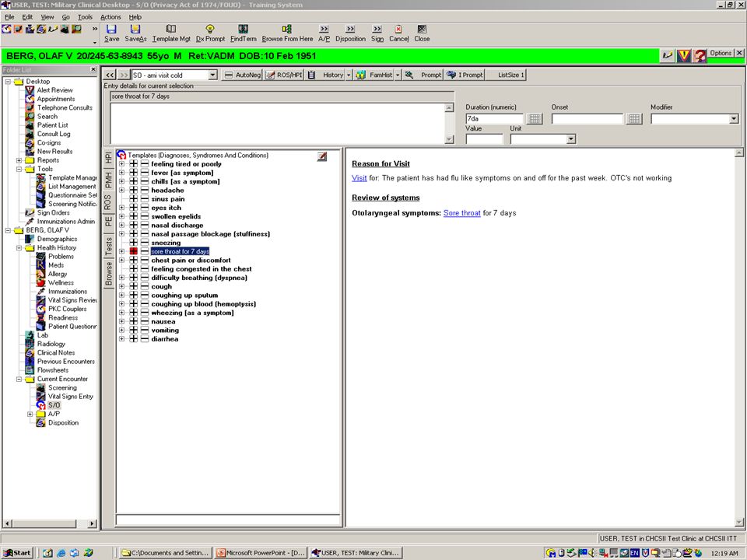The image size is (747, 560).
Task: Click the Prompt button
Action: (x=423, y=75)
